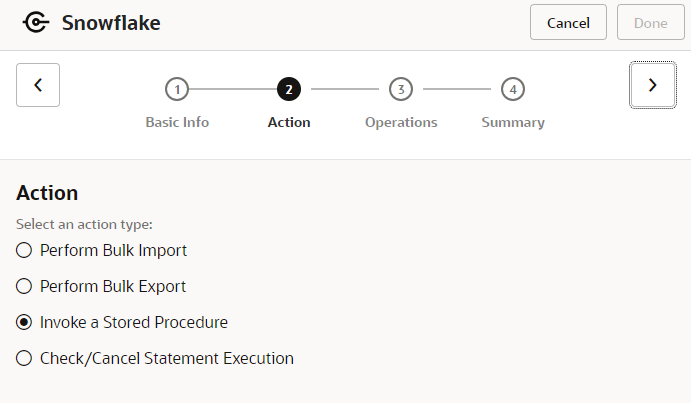Click the 'Select an action type' label
This screenshot has height=403, width=691.
point(84,225)
